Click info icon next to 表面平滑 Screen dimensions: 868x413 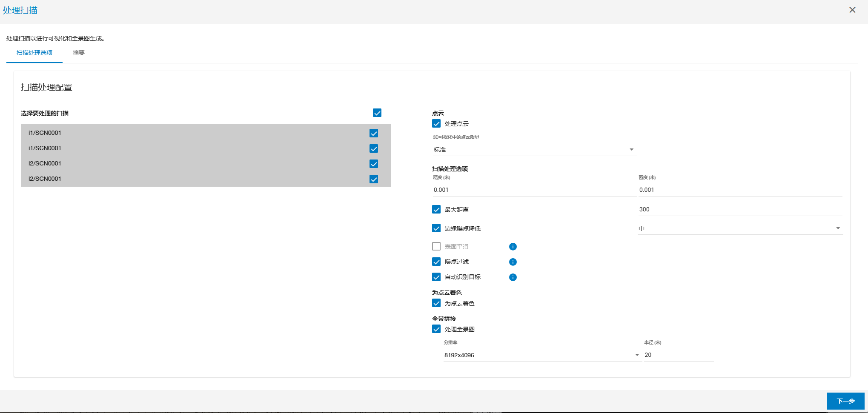[x=513, y=247]
